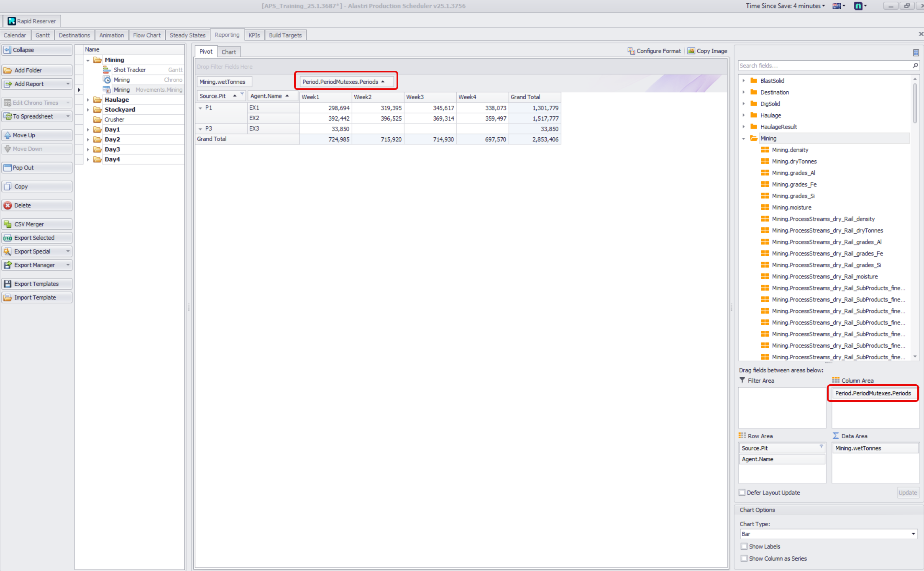
Task: Click the Copy Image icon
Action: [x=691, y=51]
